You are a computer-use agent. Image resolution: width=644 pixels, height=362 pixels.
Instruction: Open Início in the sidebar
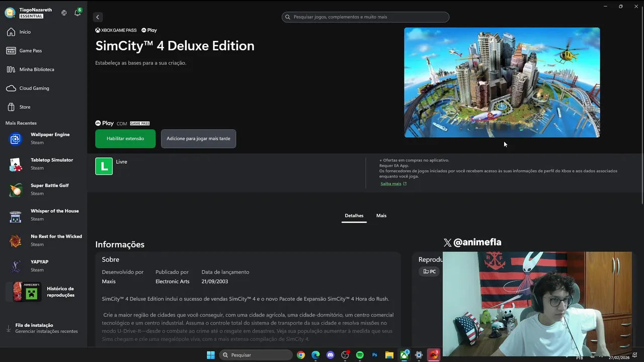pos(43,32)
